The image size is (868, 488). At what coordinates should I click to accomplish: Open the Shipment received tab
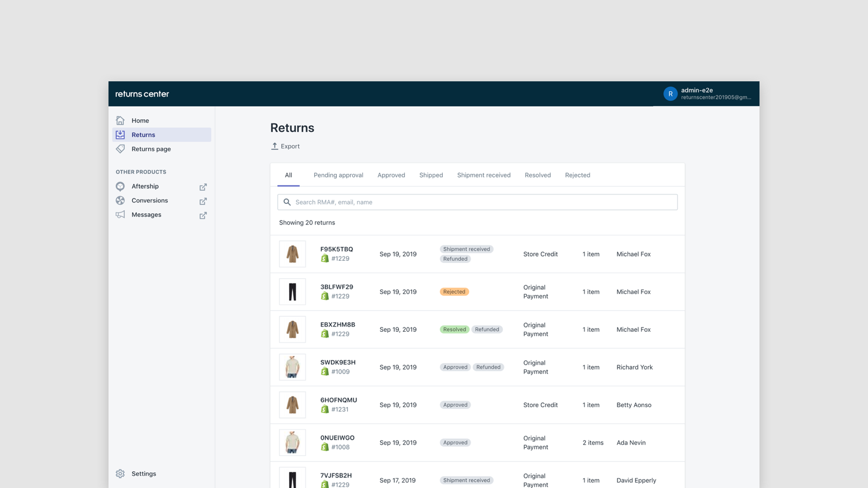pos(484,175)
